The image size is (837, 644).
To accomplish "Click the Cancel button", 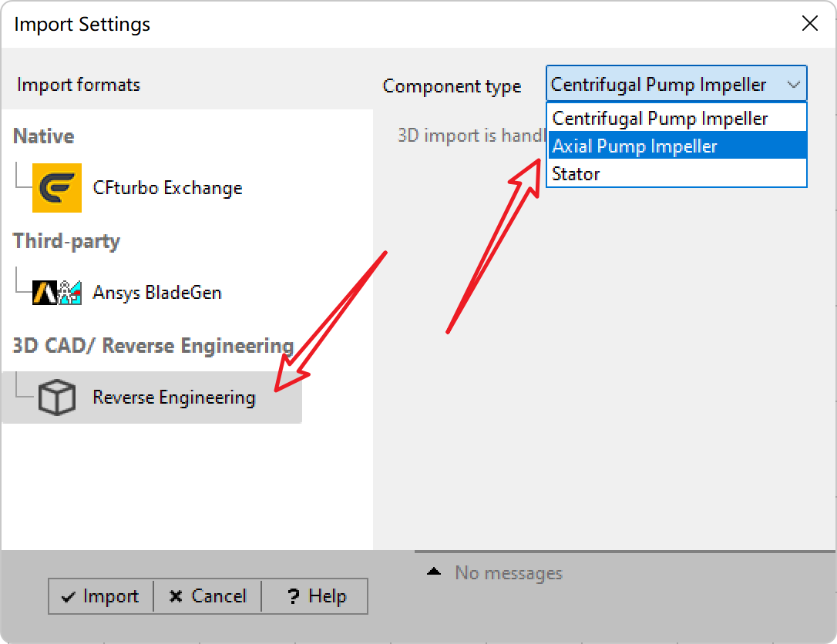I will click(207, 596).
